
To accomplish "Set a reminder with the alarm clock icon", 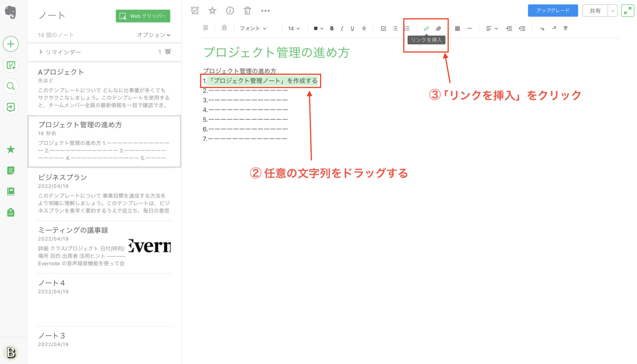I will coord(195,10).
